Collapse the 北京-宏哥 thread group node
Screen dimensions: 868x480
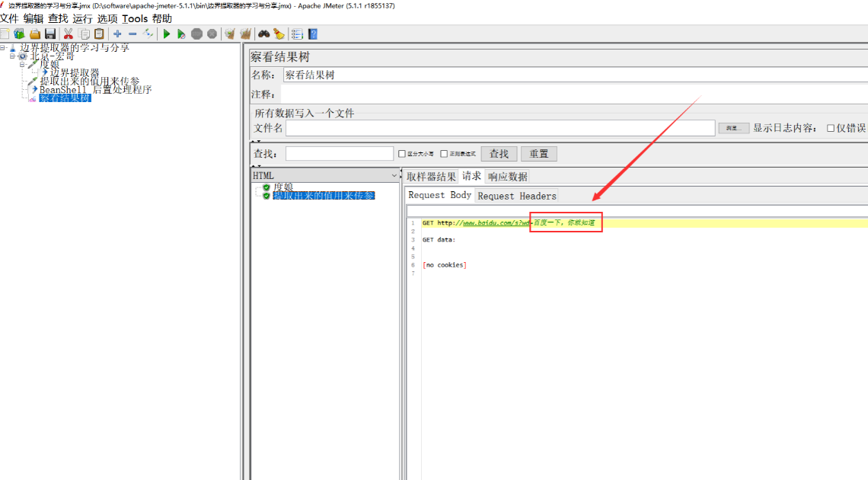pyautogui.click(x=12, y=56)
